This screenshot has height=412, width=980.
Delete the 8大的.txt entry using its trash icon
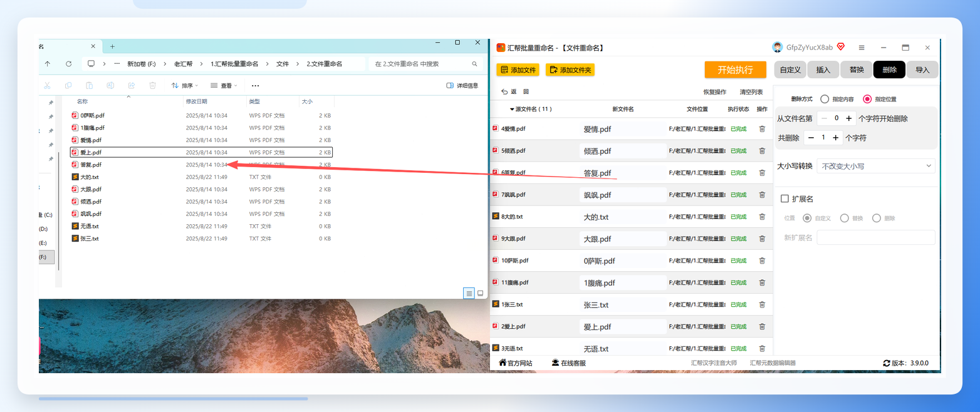click(762, 217)
